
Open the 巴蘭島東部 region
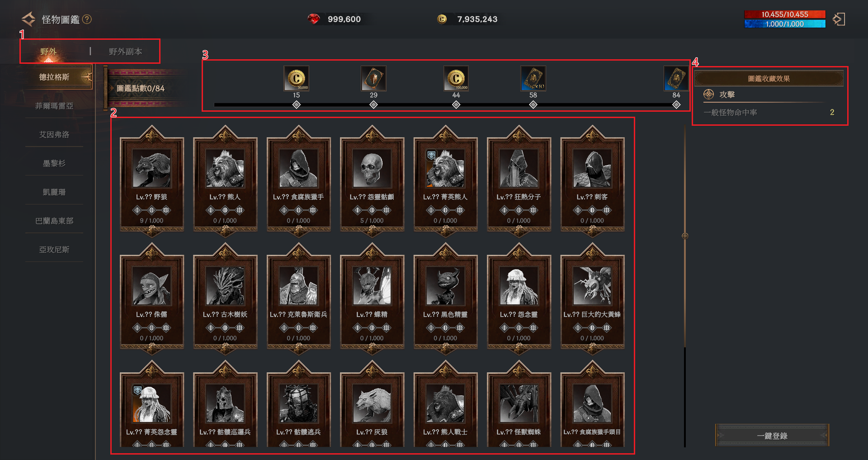[x=54, y=221]
